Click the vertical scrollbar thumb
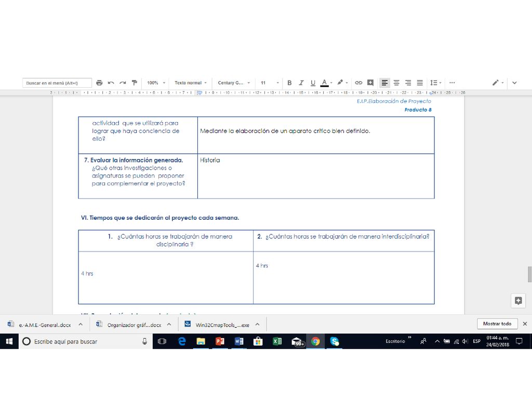The width and height of the screenshot is (532, 399). [x=529, y=274]
